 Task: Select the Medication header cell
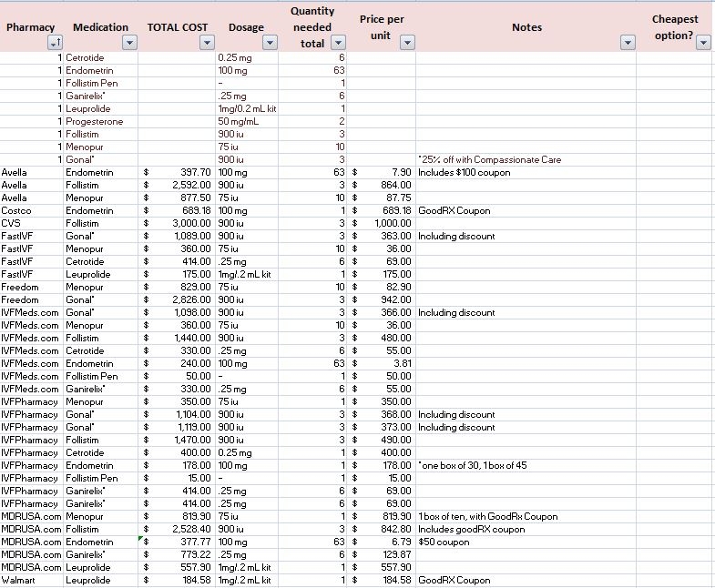click(101, 27)
